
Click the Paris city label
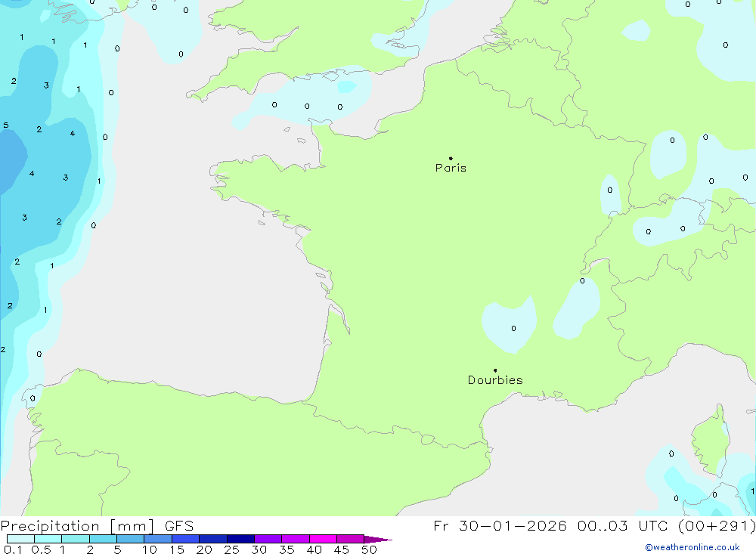[451, 168]
